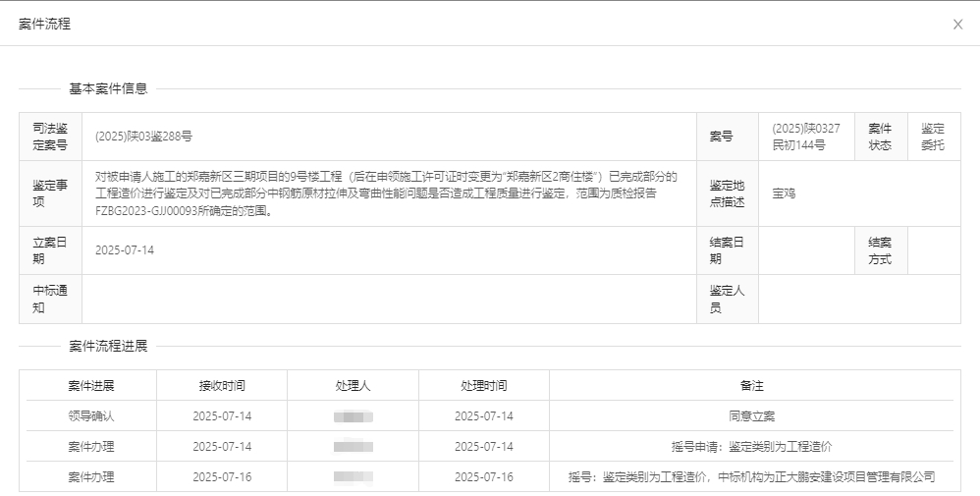This screenshot has width=980, height=496.
Task: Click the 案件流程 dialog title
Action: (x=45, y=24)
